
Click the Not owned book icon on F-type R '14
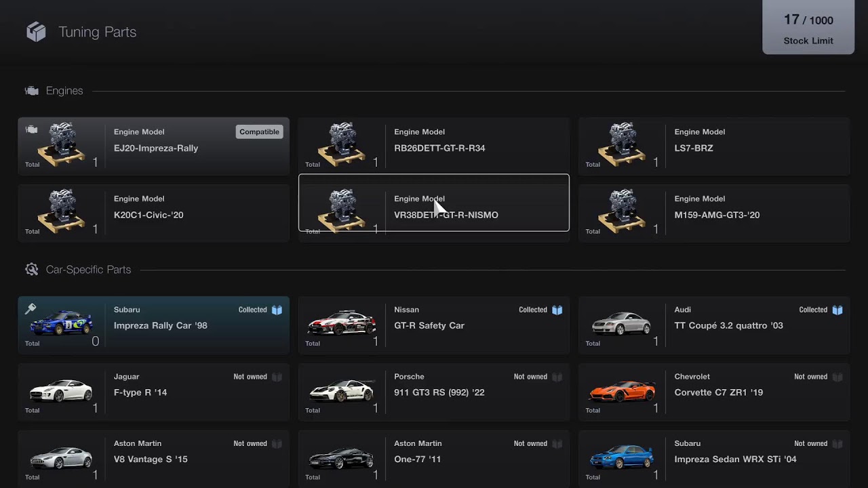tap(277, 377)
